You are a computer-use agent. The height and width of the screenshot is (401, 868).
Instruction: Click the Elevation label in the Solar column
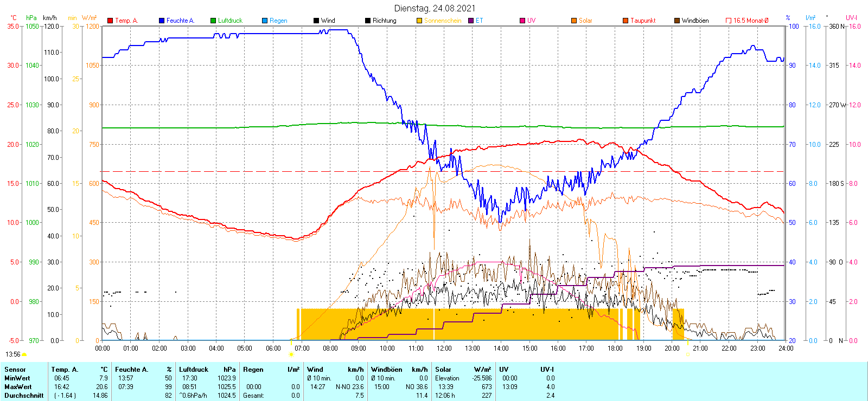pyautogui.click(x=447, y=378)
